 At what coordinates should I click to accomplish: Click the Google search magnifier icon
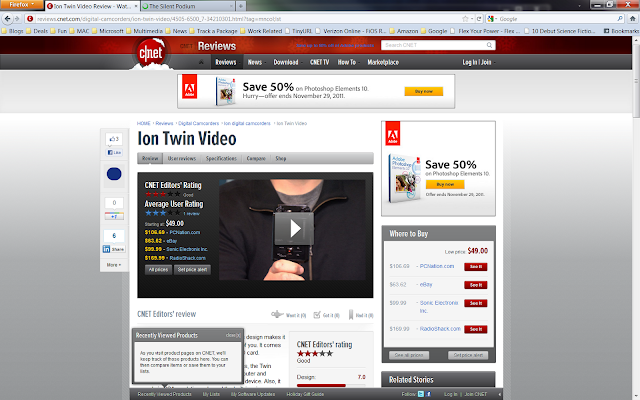[620, 19]
